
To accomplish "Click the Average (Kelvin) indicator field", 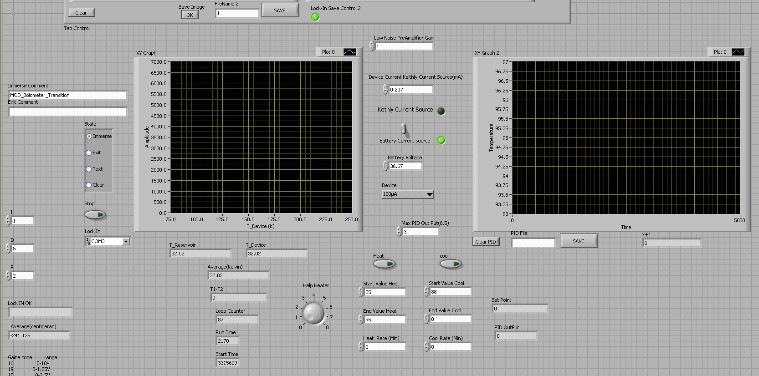I will [238, 275].
